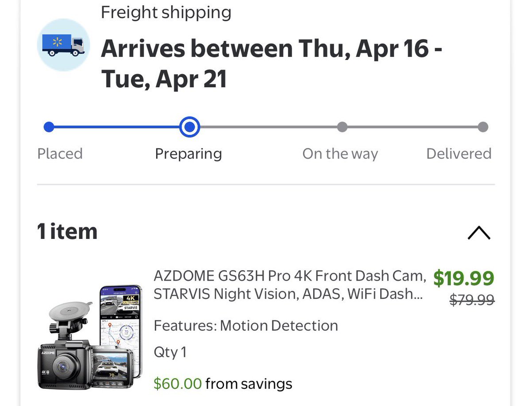Click the Arrives between delivery date heading
This screenshot has width=532, height=406.
coord(271,63)
